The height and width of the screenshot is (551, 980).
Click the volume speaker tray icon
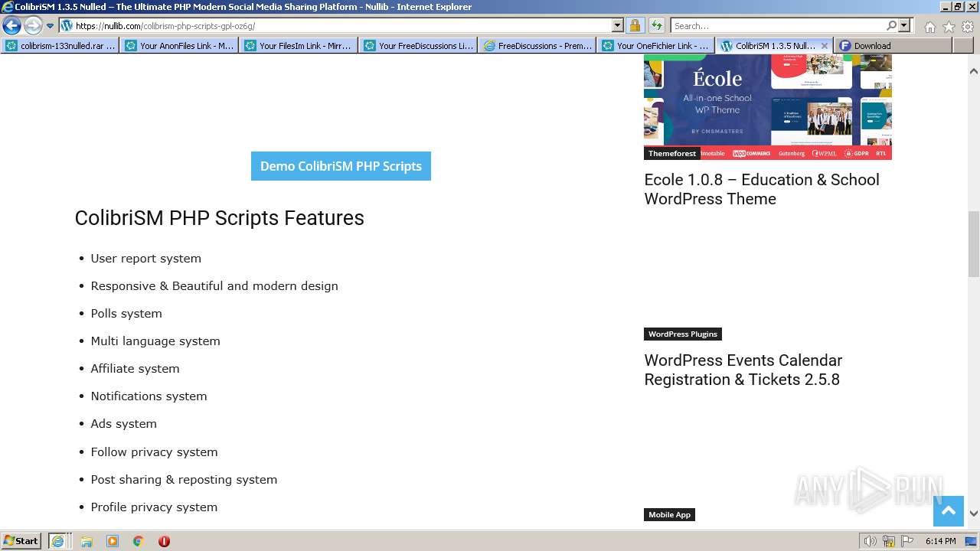871,541
